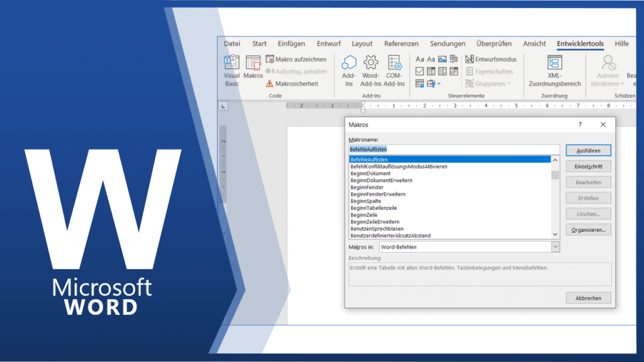Insert date picker content control
Screen dimensions: 644x362
pyautogui.click(x=454, y=72)
